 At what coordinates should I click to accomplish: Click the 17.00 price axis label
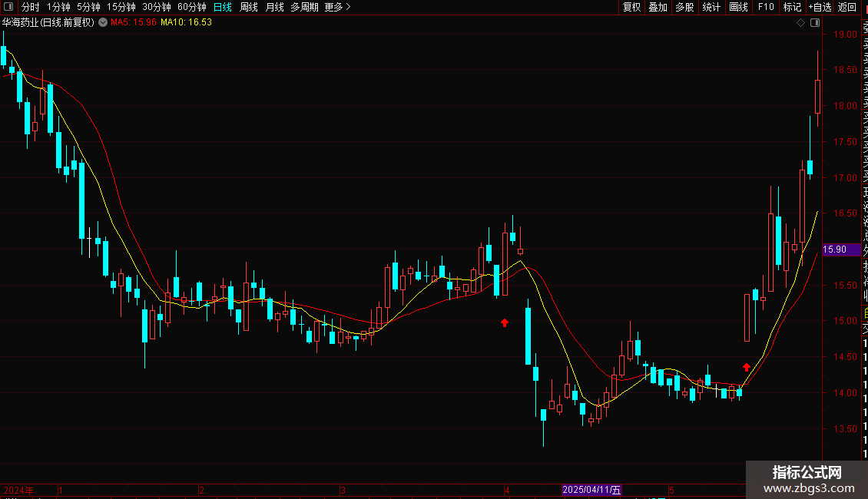click(x=845, y=177)
